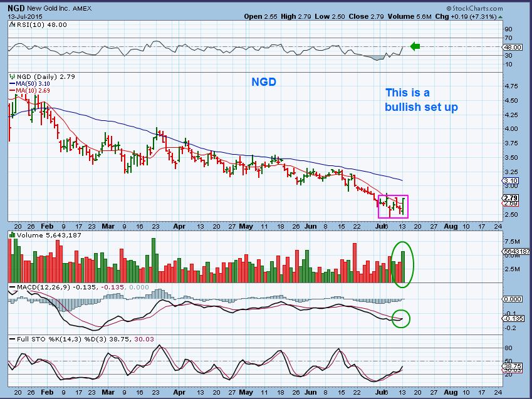Click the volume bars icon before 'Volume'
532x399 pixels.
point(12,235)
